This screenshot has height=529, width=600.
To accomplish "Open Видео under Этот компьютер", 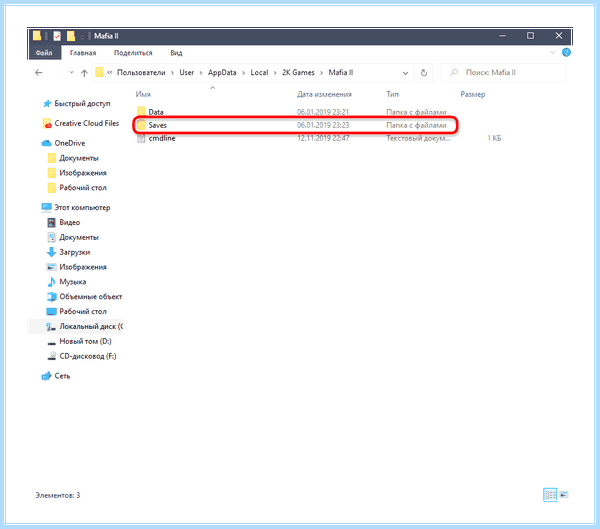I will [70, 222].
